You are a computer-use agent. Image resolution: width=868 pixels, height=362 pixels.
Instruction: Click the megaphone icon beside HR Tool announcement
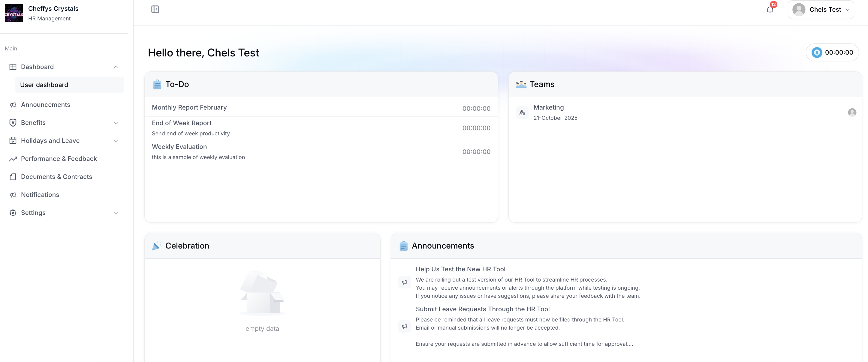pos(404,282)
